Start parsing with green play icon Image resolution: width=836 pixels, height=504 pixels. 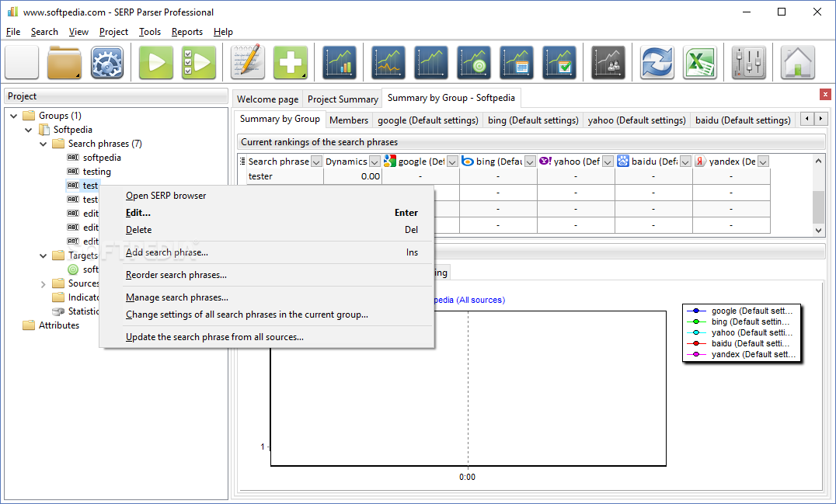tap(155, 62)
